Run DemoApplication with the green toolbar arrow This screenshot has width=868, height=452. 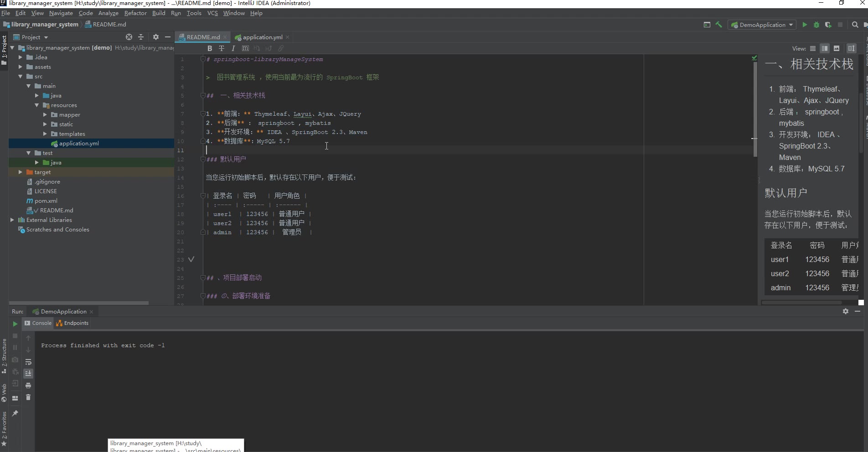[805, 25]
